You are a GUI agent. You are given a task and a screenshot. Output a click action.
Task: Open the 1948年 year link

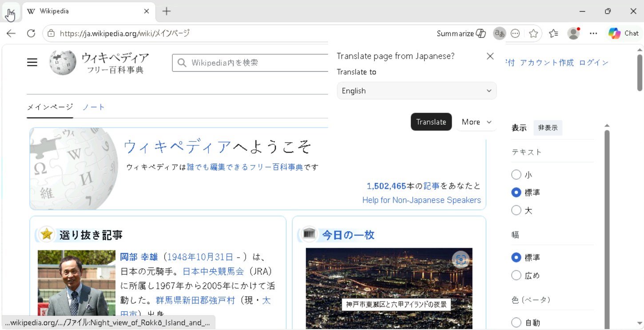[181, 257]
